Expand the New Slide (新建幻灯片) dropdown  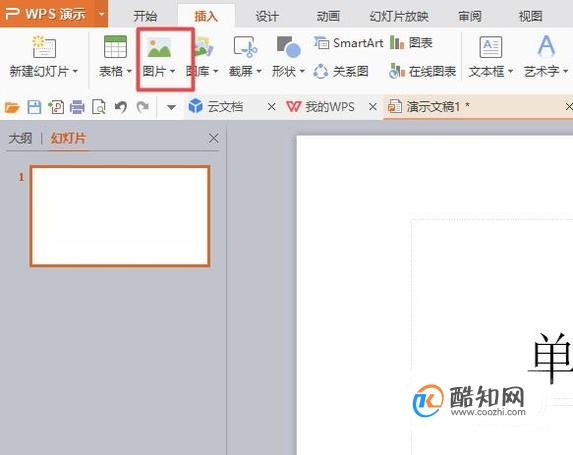click(x=75, y=71)
